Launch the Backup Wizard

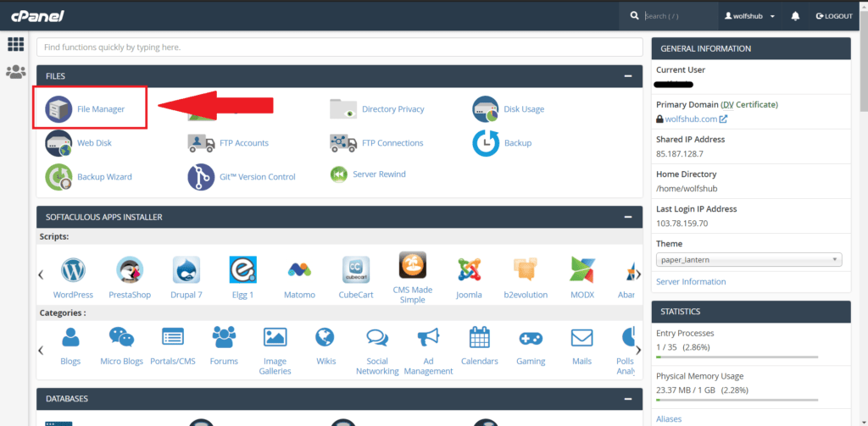click(58, 177)
